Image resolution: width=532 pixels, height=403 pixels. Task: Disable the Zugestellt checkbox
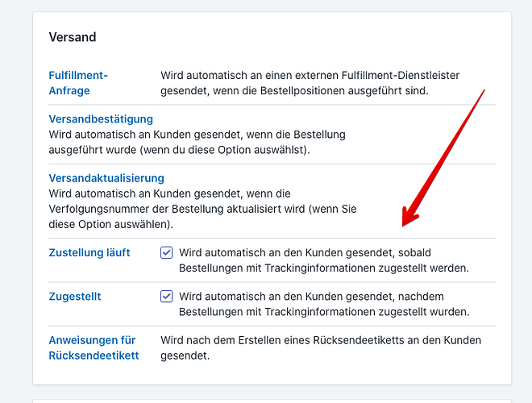[167, 297]
